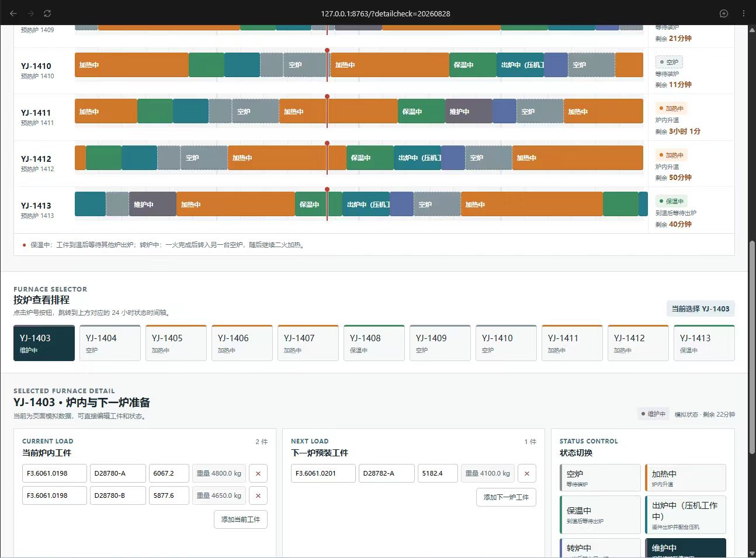
Task: Select furnace YJ-1403 tab
Action: point(44,343)
